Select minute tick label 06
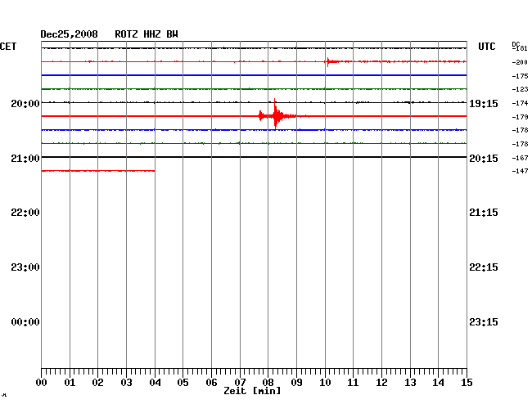 [211, 383]
